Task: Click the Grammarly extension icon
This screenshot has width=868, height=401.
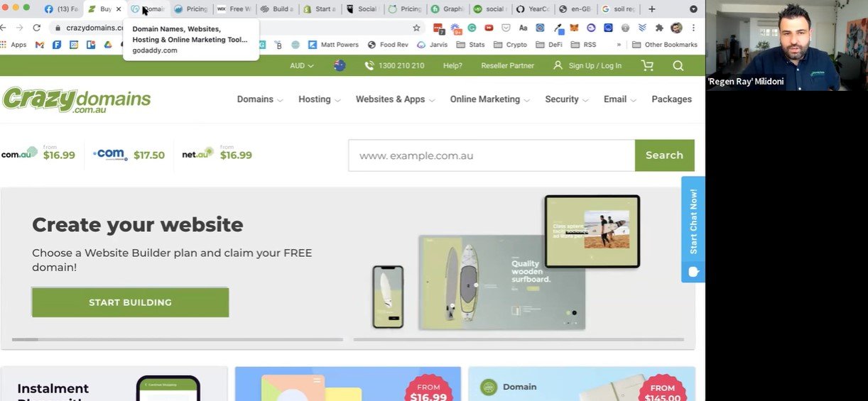Action: click(472, 28)
